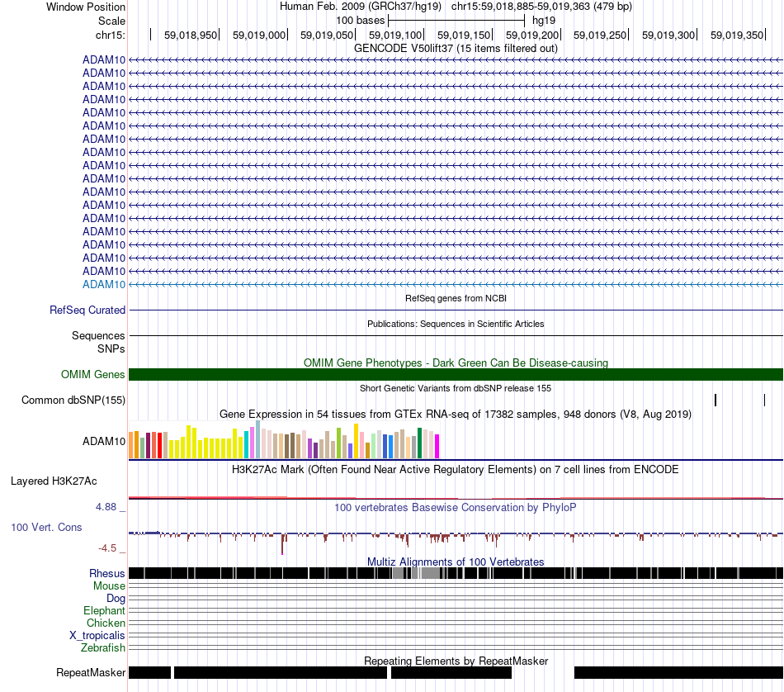Click the RefSeq genes from NCBI title
The height and width of the screenshot is (692, 784).
coord(456,298)
